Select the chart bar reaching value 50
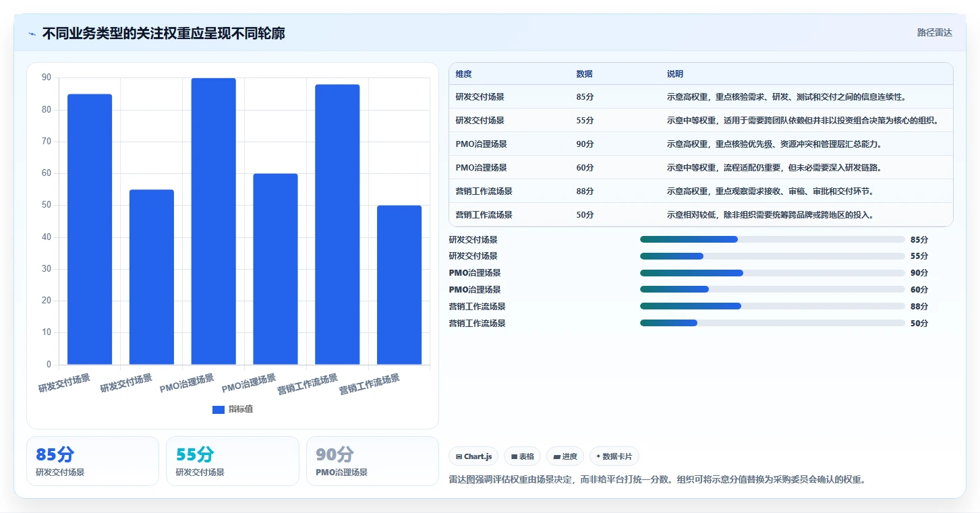Viewport: 980px width, 513px height. coord(399,285)
